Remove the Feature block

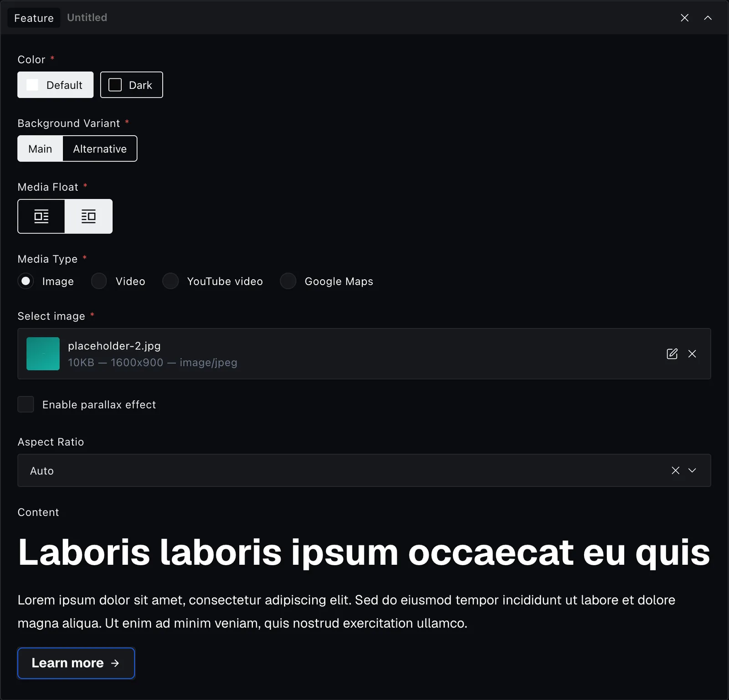[684, 18]
